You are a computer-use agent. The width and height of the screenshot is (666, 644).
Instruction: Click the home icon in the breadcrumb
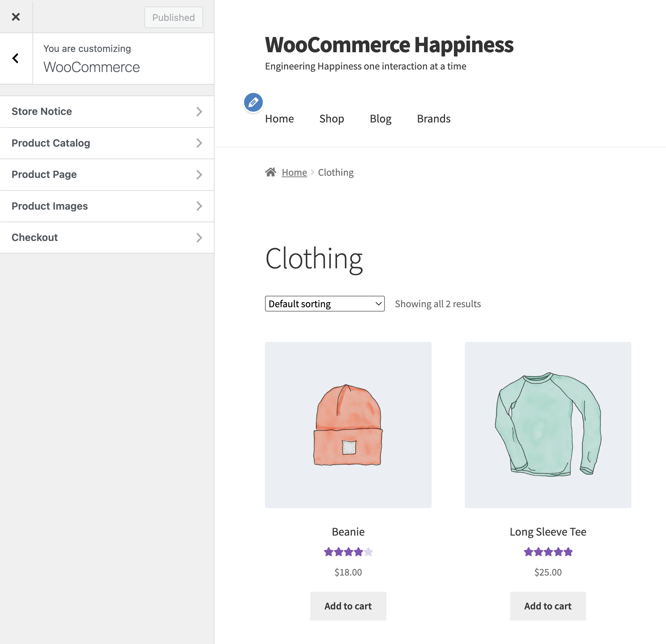[x=271, y=172]
